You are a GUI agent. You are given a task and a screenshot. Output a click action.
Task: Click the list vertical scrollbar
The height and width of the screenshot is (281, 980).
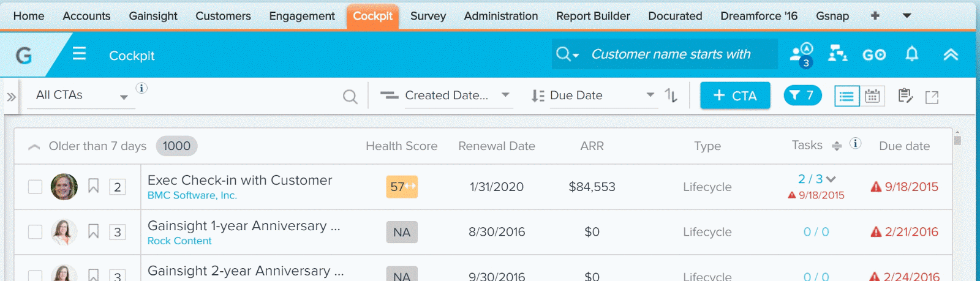point(957,140)
